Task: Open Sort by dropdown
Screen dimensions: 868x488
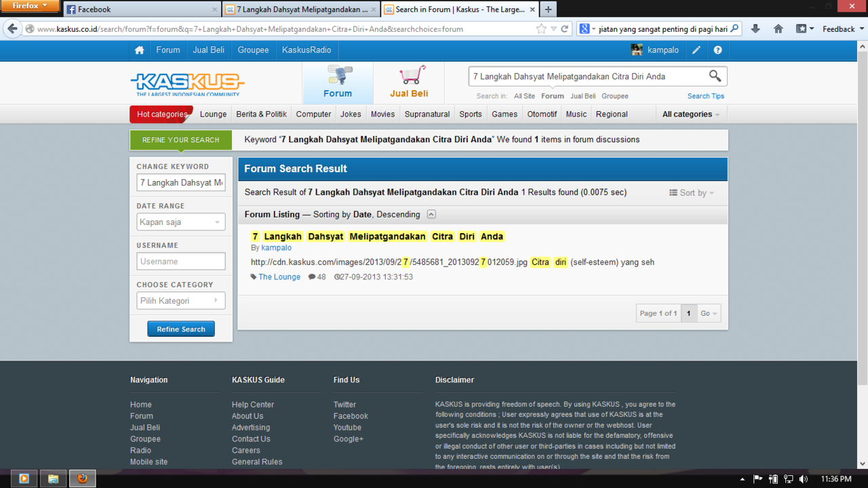Action: [x=692, y=193]
